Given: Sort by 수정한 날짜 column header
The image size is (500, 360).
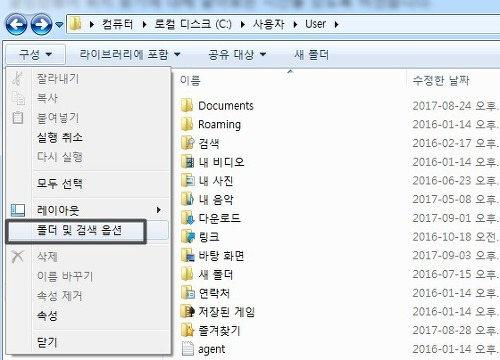Looking at the screenshot, I should (441, 80).
